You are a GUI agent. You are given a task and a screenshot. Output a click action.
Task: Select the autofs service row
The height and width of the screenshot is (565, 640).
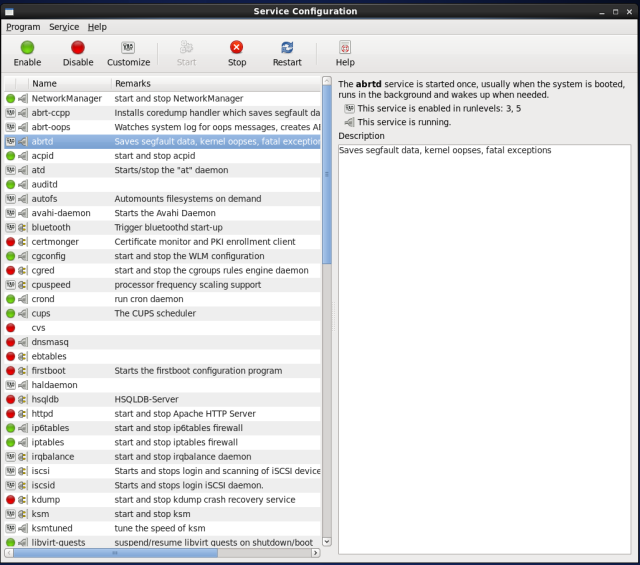tap(162, 199)
